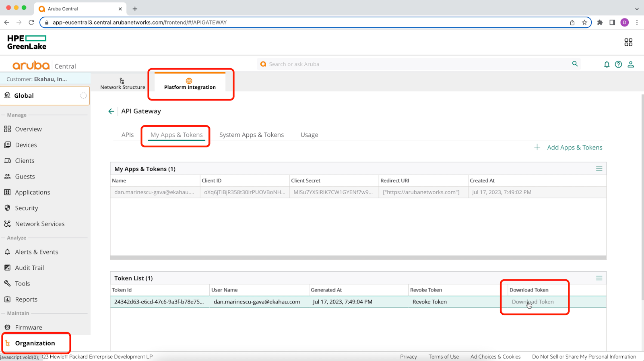Switch to the Network Structure tab
This screenshot has height=361, width=644.
122,84
